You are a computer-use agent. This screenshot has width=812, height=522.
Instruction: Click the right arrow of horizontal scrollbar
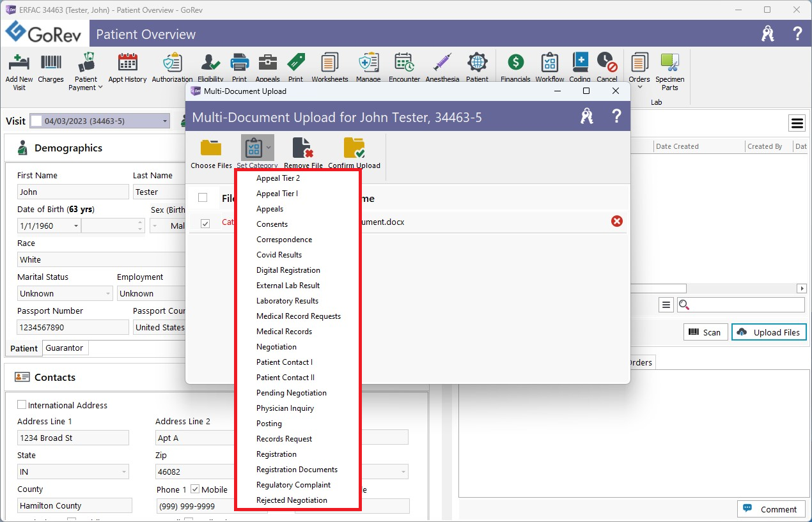tap(801, 288)
